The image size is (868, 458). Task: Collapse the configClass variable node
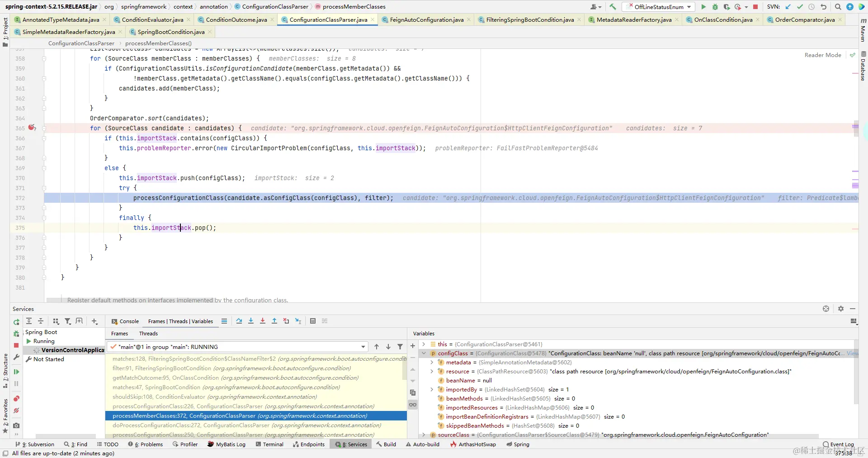[424, 353]
